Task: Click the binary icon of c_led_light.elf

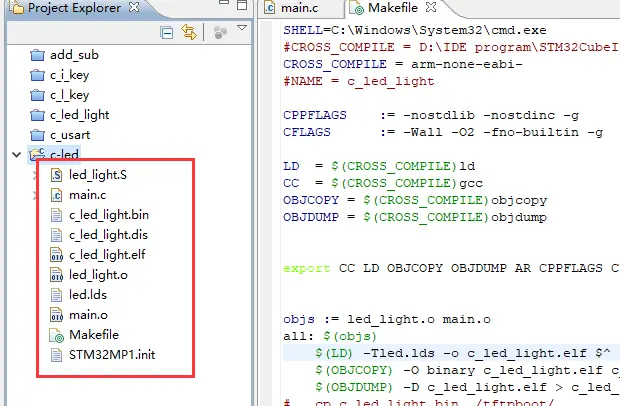Action: (x=57, y=255)
